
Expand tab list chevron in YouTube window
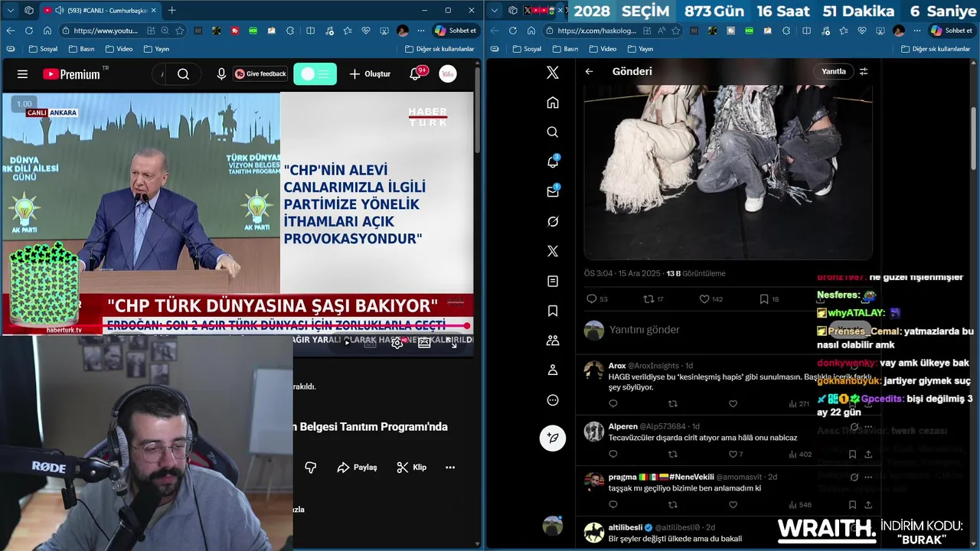[10, 10]
